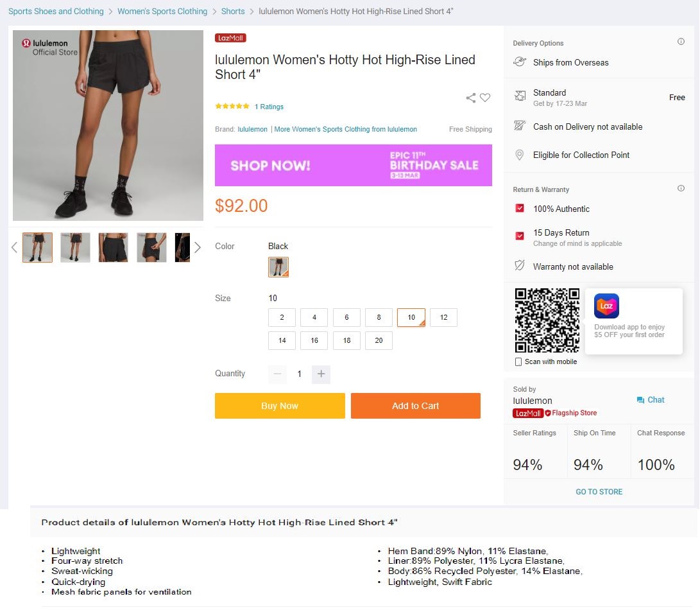Click the Laz app icon
This screenshot has width=700, height=610.
(606, 306)
